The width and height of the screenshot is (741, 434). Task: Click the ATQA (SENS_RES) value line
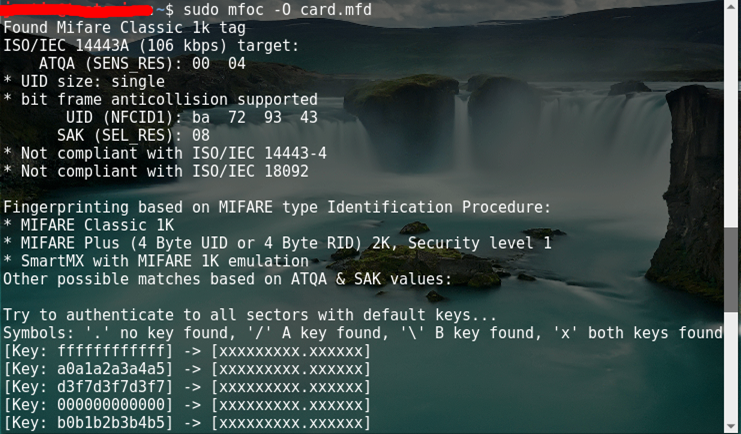pos(142,63)
